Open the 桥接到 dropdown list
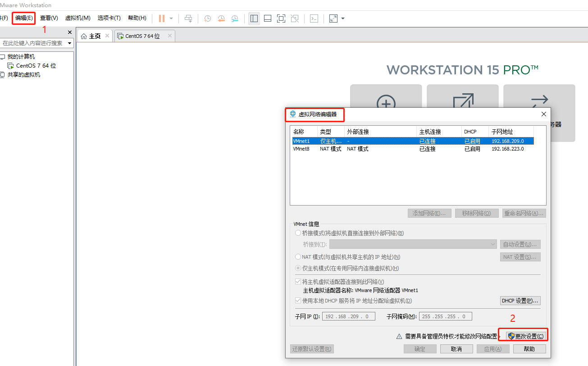 click(x=413, y=244)
